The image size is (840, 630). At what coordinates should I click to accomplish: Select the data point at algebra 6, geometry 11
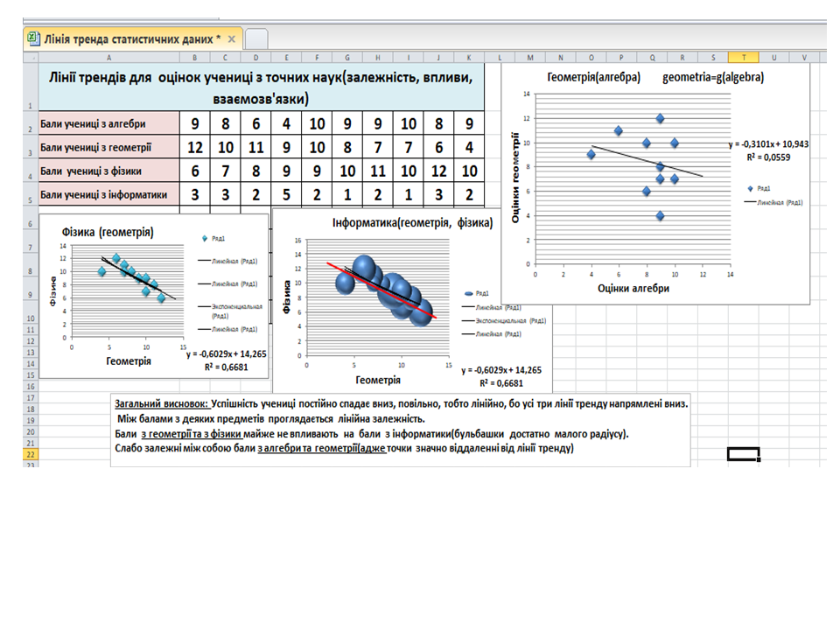point(619,130)
